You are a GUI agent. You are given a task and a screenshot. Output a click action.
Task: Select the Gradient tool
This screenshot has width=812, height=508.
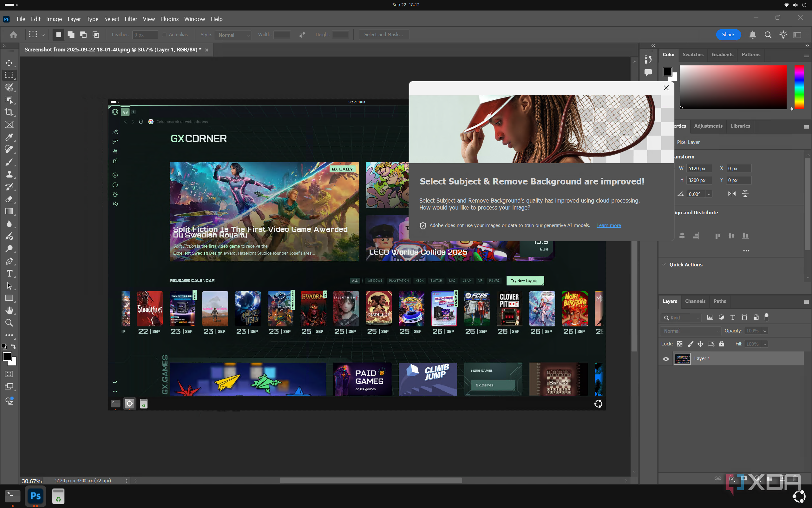(9, 211)
